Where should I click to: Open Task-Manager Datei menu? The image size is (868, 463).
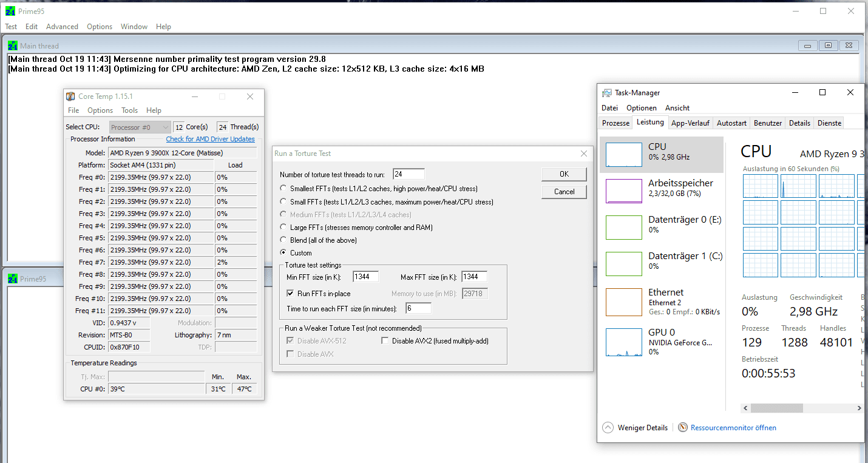609,107
